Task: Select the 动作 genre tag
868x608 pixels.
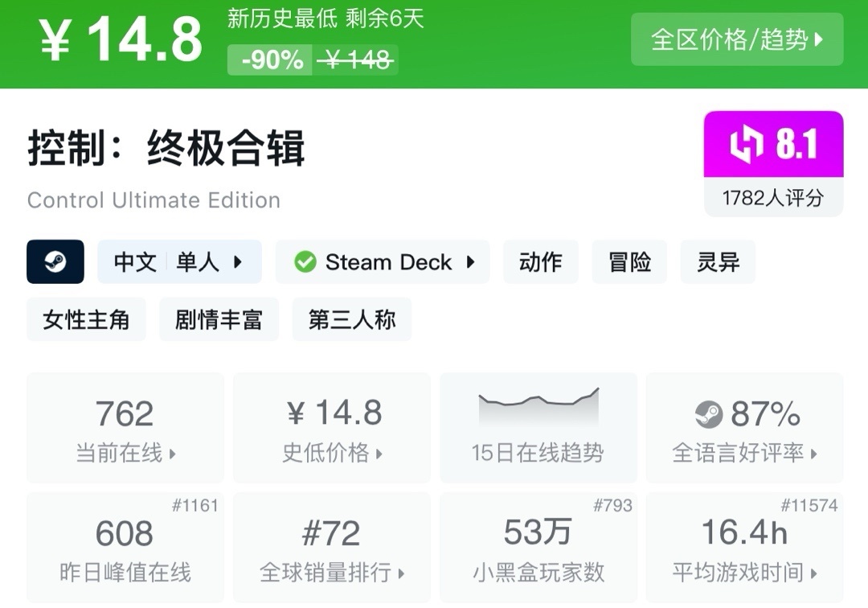Action: pyautogui.click(x=540, y=262)
